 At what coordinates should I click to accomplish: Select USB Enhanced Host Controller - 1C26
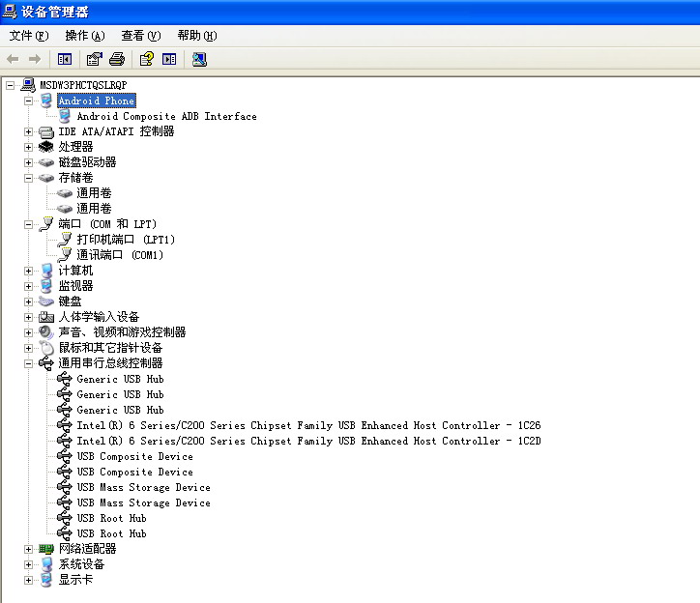pos(308,425)
